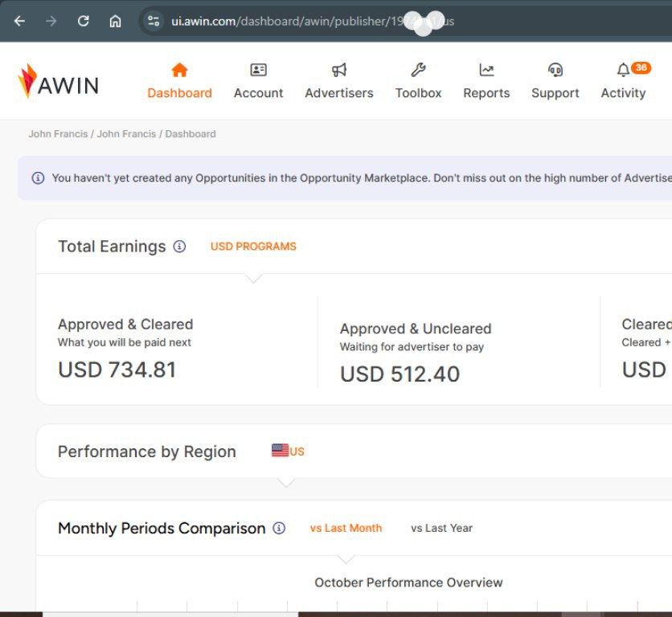Click the Total Earnings info tooltip icon
The height and width of the screenshot is (617, 672).
coord(179,247)
